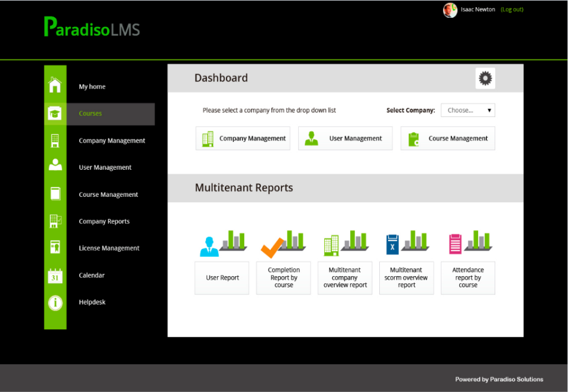Viewport: 568px width, 392px height.
Task: Click the Calendar icon showing 31
Action: 55,276
